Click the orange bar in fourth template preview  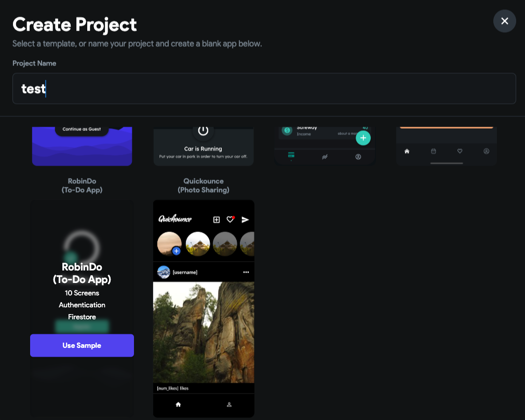click(446, 127)
